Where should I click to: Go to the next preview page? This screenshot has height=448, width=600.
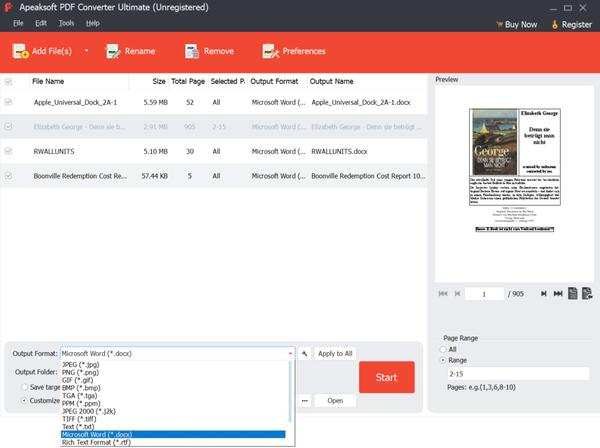544,294
